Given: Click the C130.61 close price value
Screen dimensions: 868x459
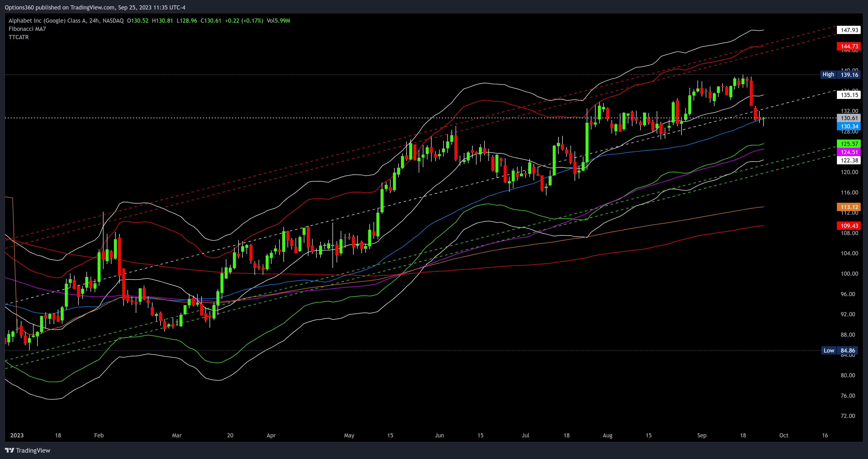Looking at the screenshot, I should (x=211, y=21).
